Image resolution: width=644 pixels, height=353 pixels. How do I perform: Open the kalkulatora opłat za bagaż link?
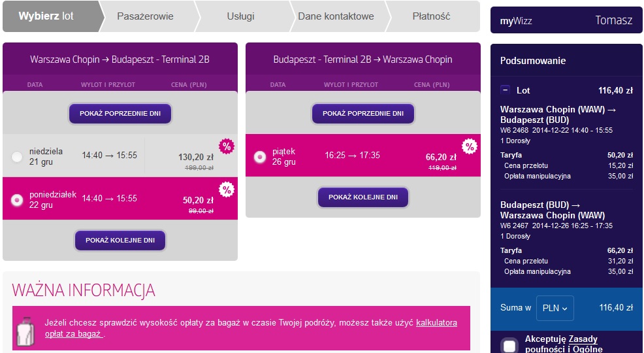coord(251,328)
